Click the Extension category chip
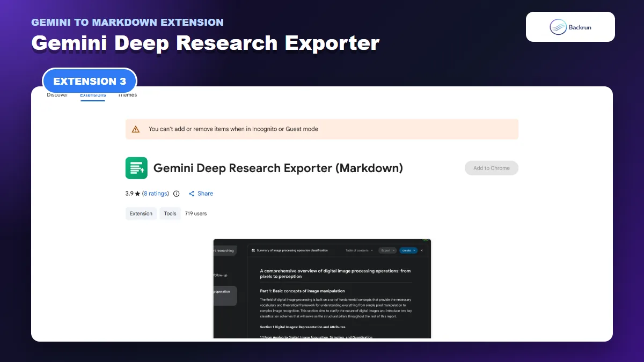The width and height of the screenshot is (644, 362). [141, 213]
